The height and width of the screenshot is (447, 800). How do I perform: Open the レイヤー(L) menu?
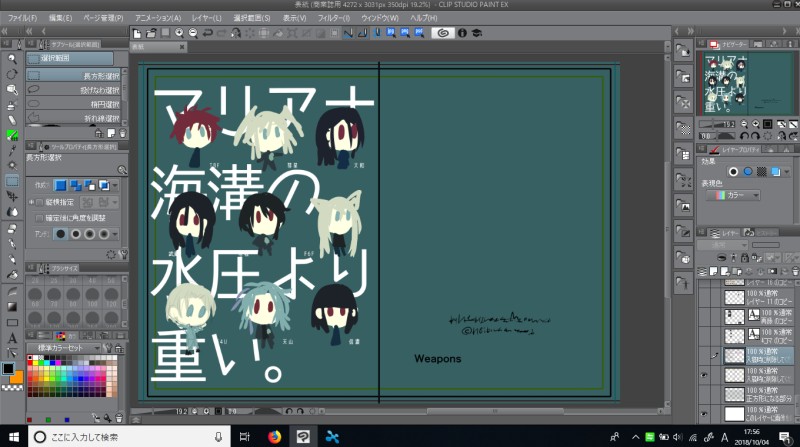point(207,18)
